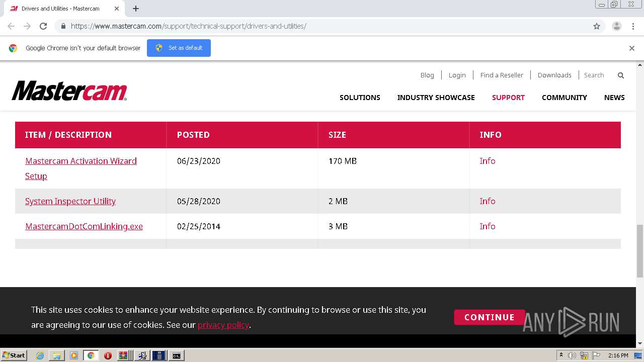Select the 02/25/2014 posted date
Viewport: 644px width, 362px height.
tap(199, 226)
